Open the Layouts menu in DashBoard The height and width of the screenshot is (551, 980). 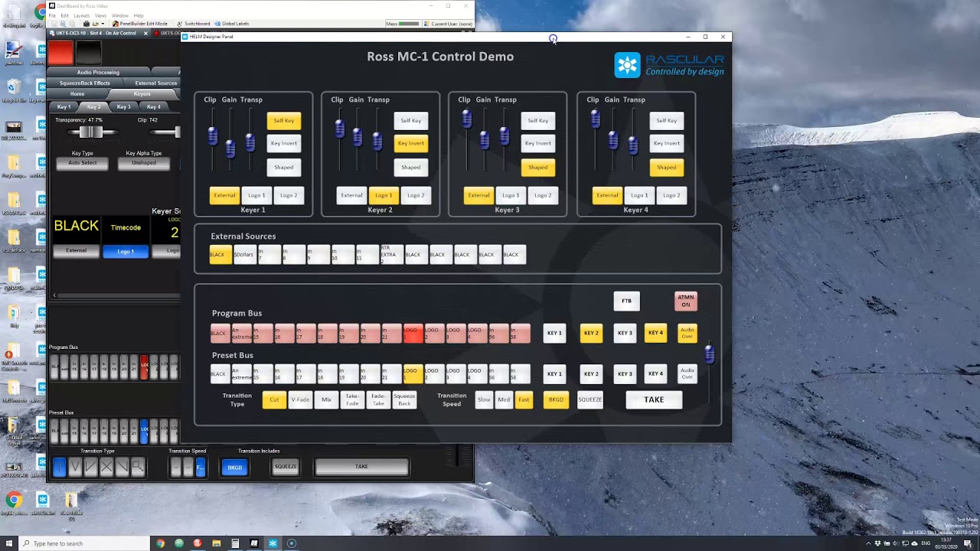coord(81,15)
